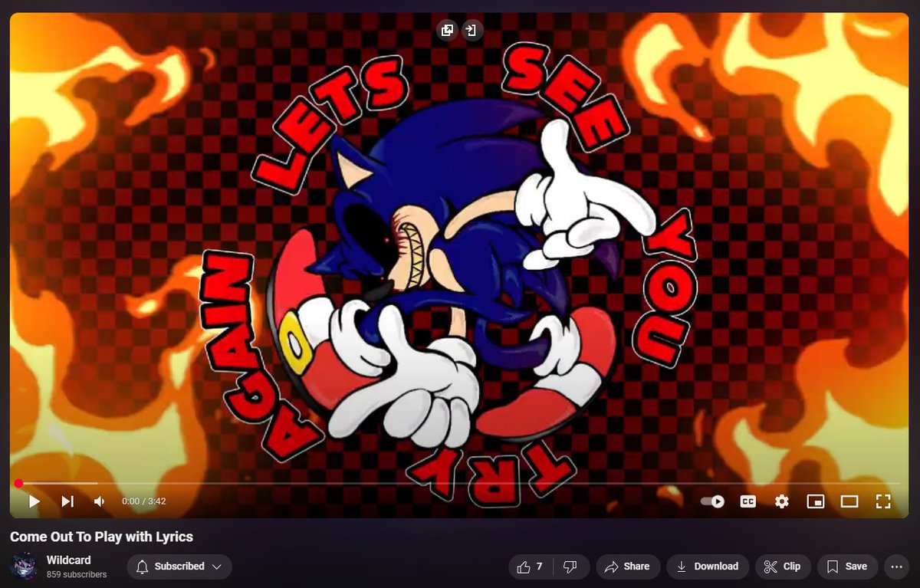
Task: Enter fullscreen mode
Action: point(883,501)
